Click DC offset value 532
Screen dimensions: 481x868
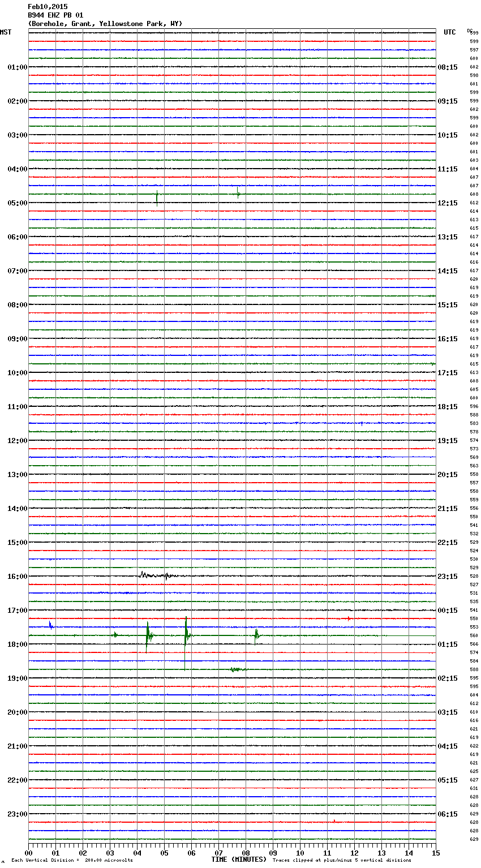(x=474, y=534)
